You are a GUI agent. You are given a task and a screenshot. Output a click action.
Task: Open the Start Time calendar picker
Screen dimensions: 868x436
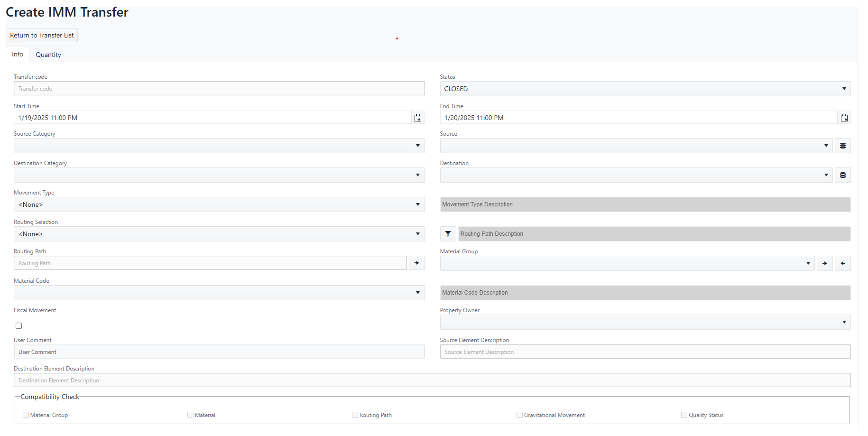click(x=418, y=118)
